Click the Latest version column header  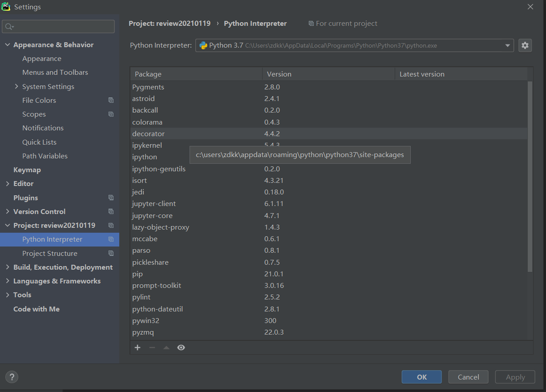tap(461, 74)
